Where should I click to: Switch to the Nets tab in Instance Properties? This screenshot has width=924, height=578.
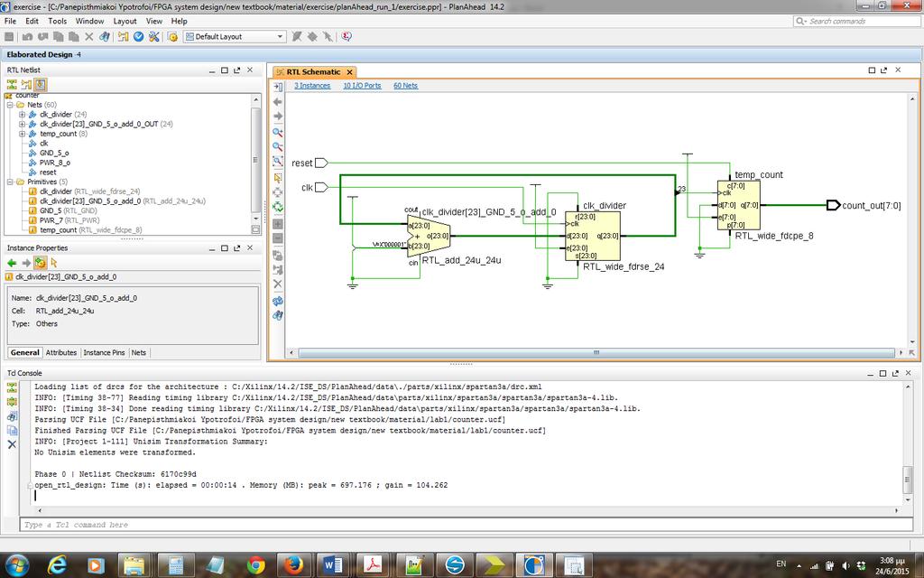pyautogui.click(x=138, y=353)
